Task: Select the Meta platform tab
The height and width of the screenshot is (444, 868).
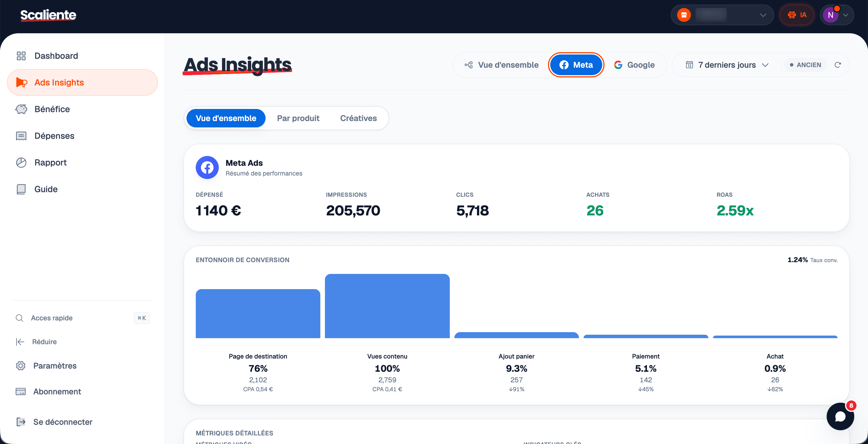Action: tap(576, 65)
